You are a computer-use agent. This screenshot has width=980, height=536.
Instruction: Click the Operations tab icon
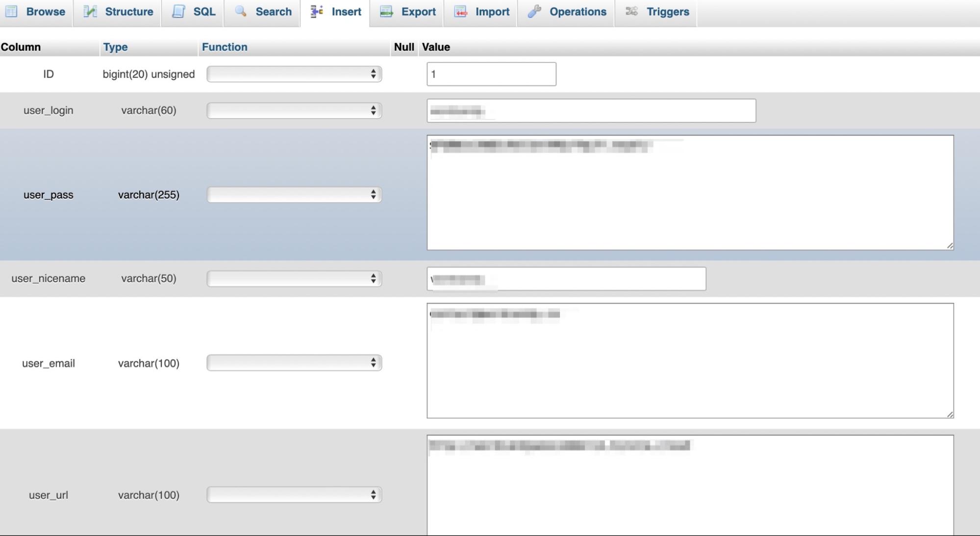pos(534,12)
